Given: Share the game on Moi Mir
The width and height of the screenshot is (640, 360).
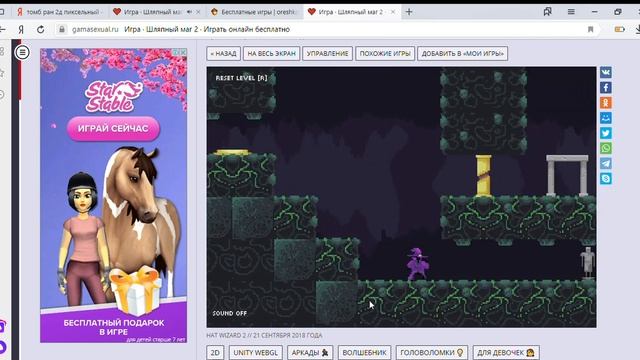Looking at the screenshot, I should [606, 118].
